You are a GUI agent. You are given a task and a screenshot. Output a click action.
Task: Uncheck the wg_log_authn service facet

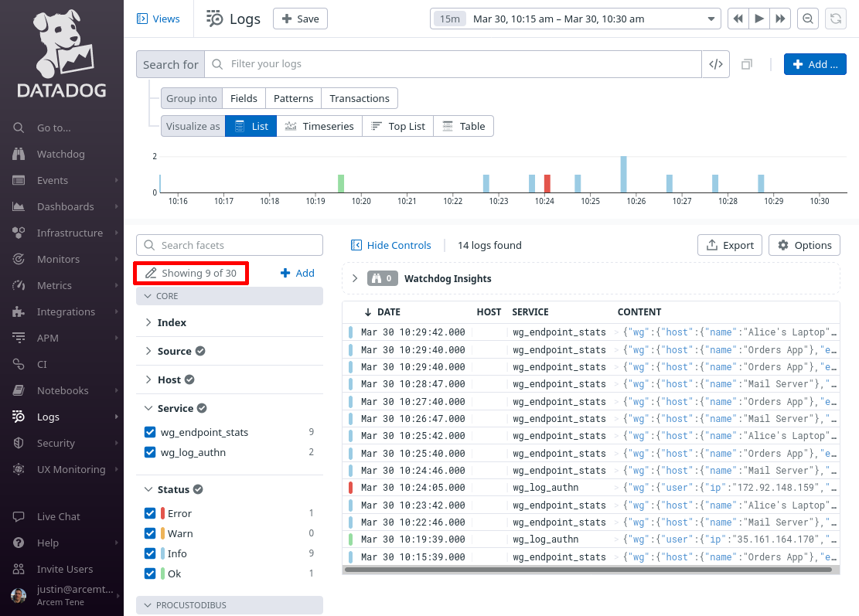click(x=150, y=452)
